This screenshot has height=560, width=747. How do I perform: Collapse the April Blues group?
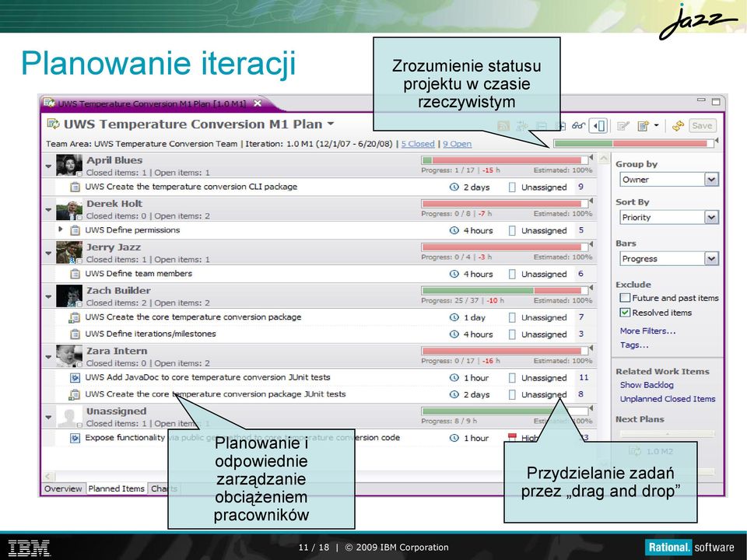click(x=48, y=166)
